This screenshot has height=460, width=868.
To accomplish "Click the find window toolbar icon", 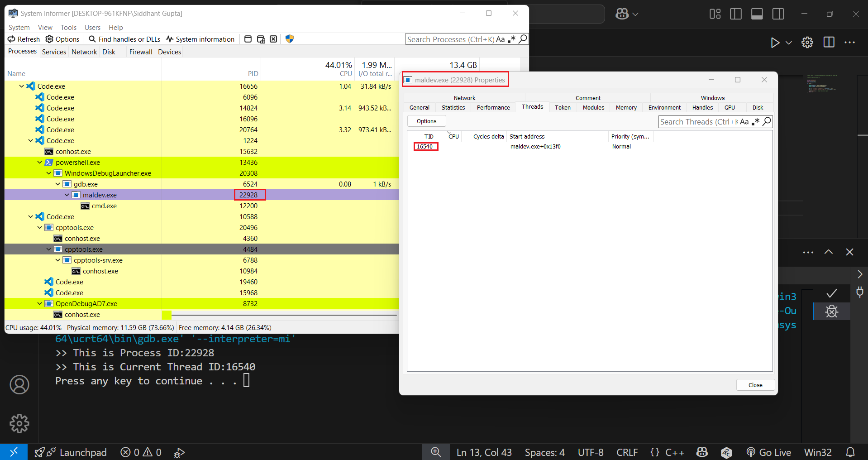I will click(248, 39).
